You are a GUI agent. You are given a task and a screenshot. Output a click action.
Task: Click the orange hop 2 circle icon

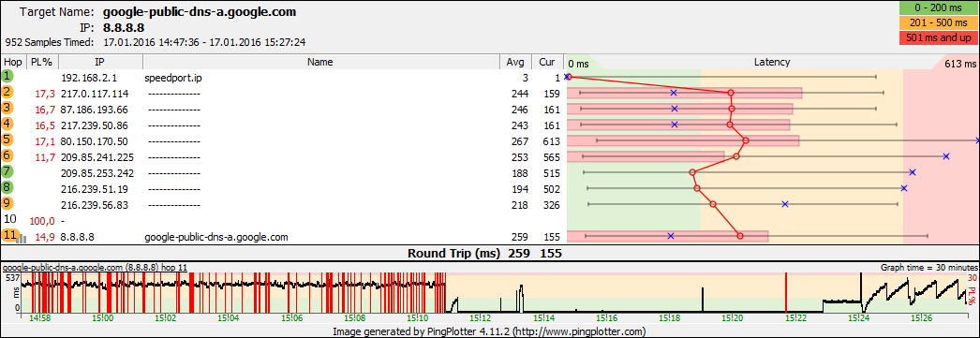click(7, 93)
